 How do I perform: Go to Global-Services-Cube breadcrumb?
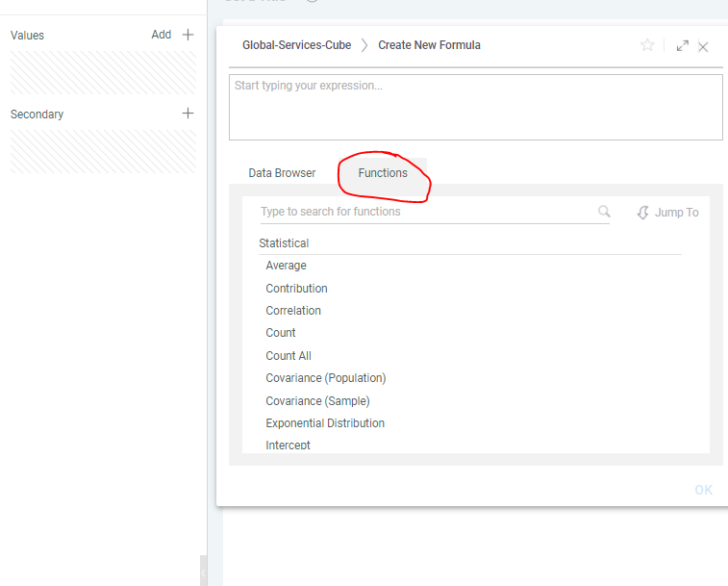296,45
